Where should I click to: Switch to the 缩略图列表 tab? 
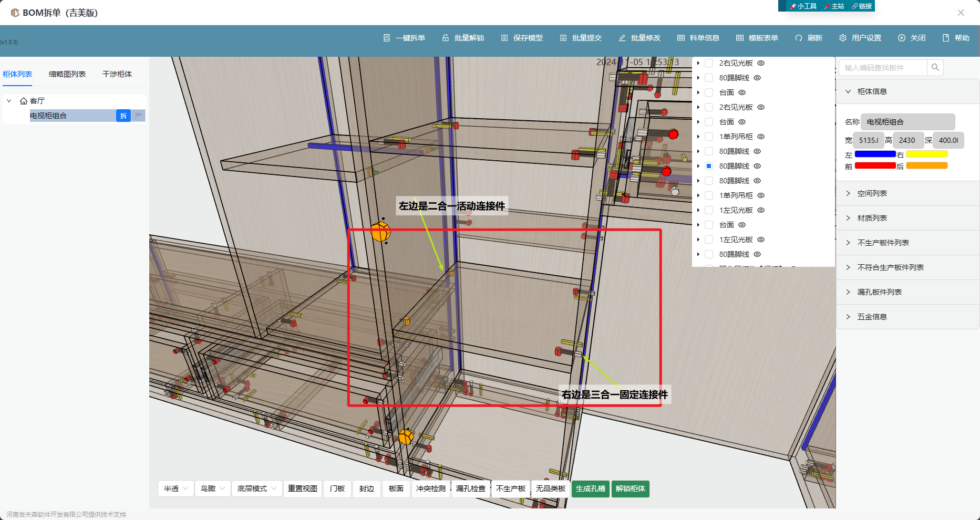(67, 74)
